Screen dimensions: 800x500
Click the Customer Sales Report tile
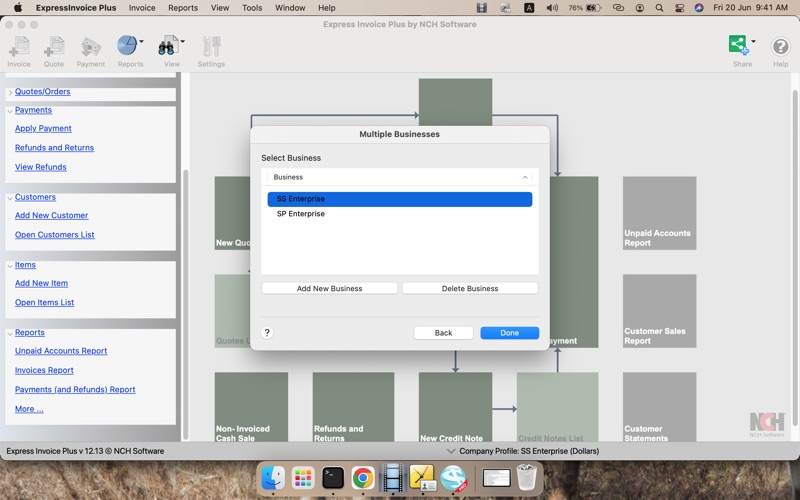click(x=659, y=311)
